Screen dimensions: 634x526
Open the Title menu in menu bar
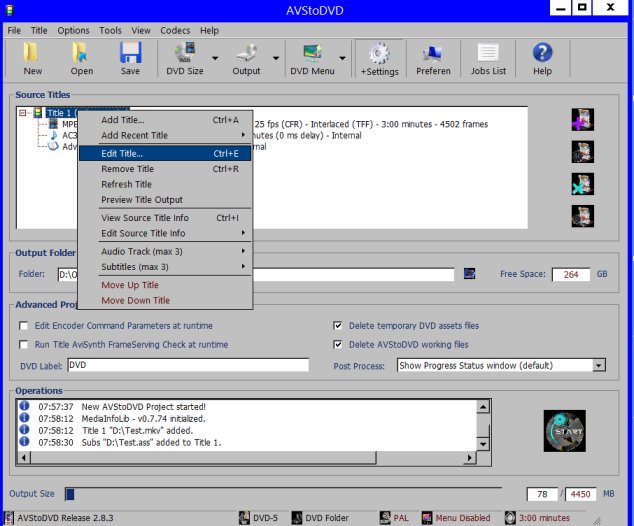[39, 31]
